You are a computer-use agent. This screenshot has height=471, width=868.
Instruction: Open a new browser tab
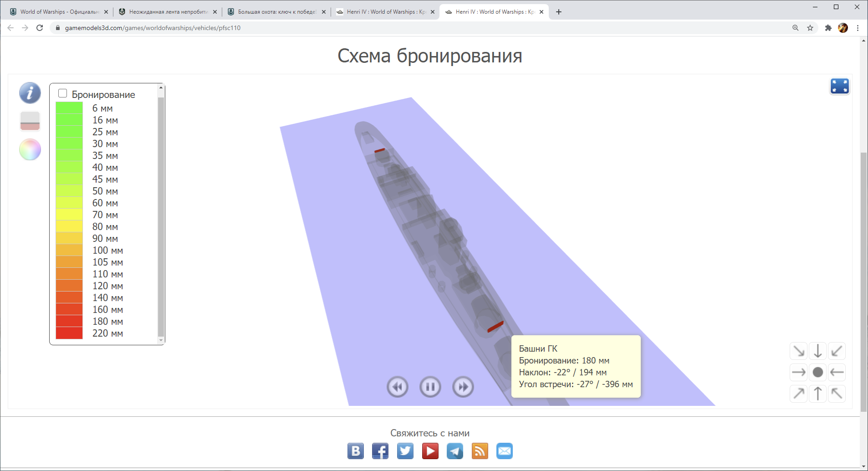pyautogui.click(x=559, y=12)
